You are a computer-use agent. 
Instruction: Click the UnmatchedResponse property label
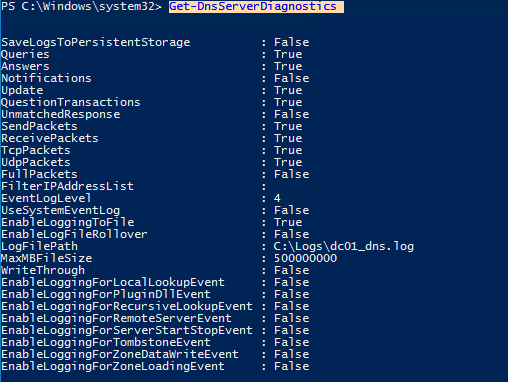click(61, 114)
